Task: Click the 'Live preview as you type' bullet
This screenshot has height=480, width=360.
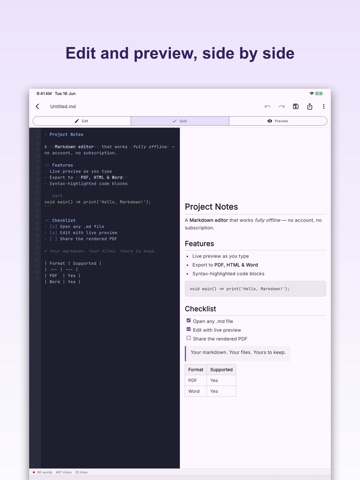Action: click(x=220, y=256)
